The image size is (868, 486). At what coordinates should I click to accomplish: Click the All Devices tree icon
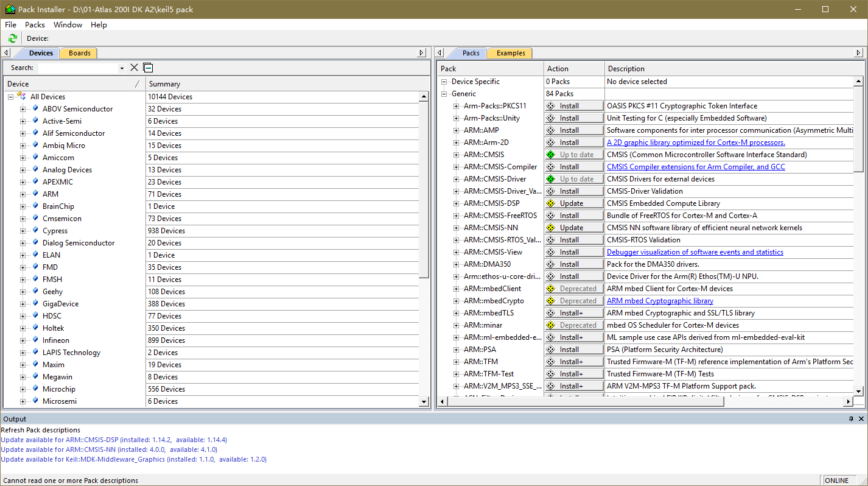[x=22, y=96]
